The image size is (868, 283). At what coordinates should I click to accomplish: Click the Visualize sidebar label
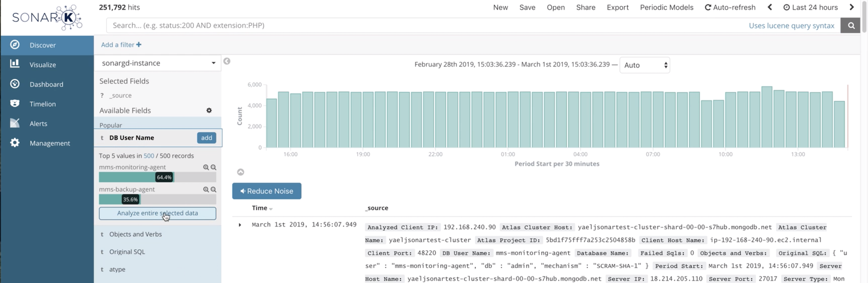[x=42, y=64]
